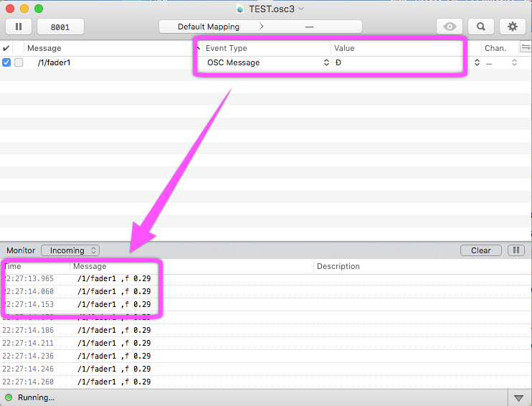
Task: Open the gear settings button in the toolbar
Action: click(x=512, y=27)
